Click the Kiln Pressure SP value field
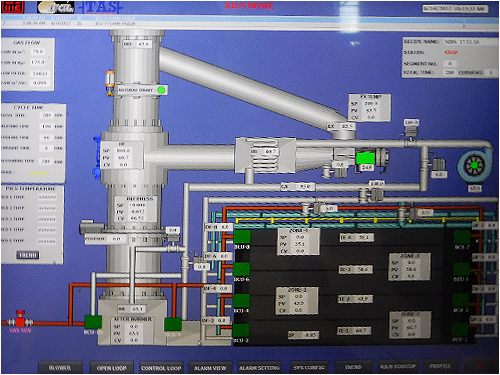This screenshot has width=500, height=375. [137, 205]
